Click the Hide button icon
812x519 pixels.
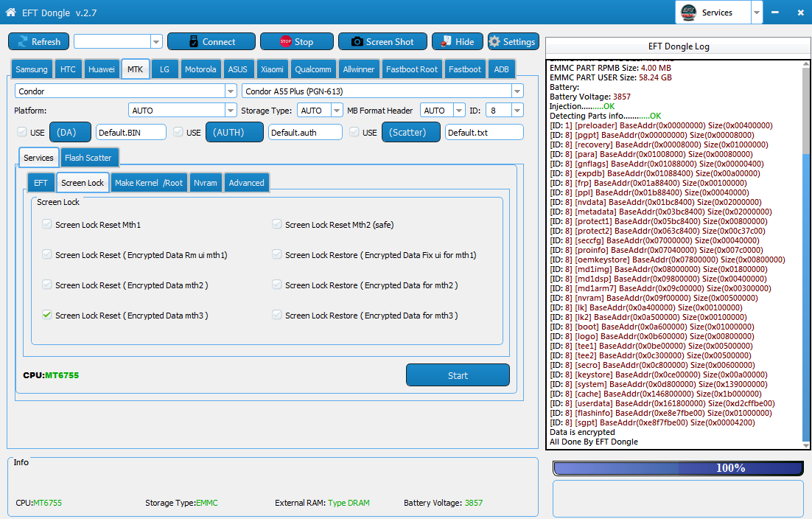coord(446,41)
